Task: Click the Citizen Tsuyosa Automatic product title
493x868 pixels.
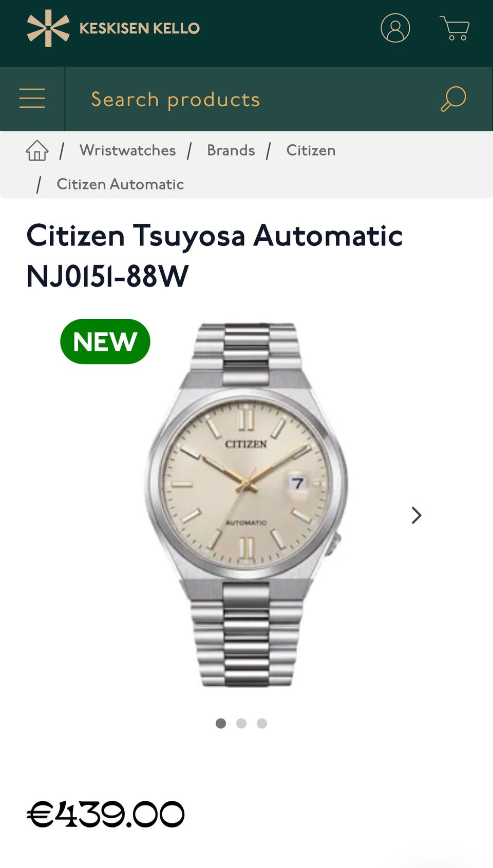Action: [215, 256]
